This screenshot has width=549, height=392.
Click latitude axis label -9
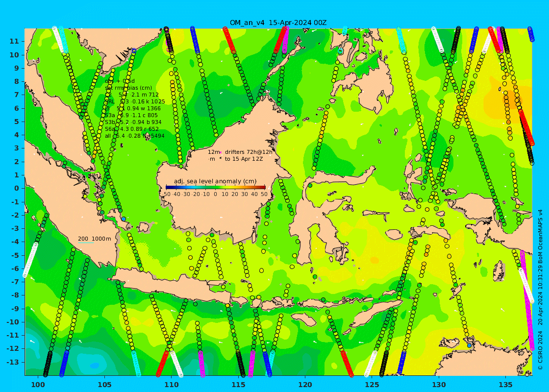tap(15, 308)
